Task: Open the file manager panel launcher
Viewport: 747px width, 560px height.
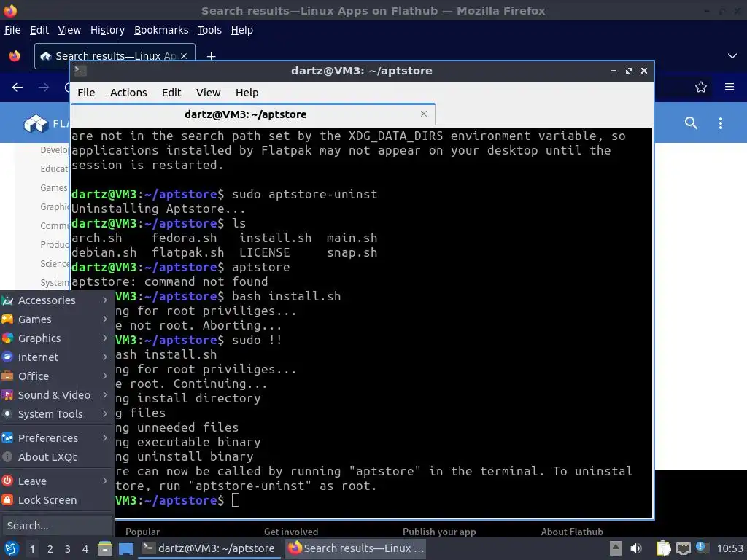Action: (105, 548)
